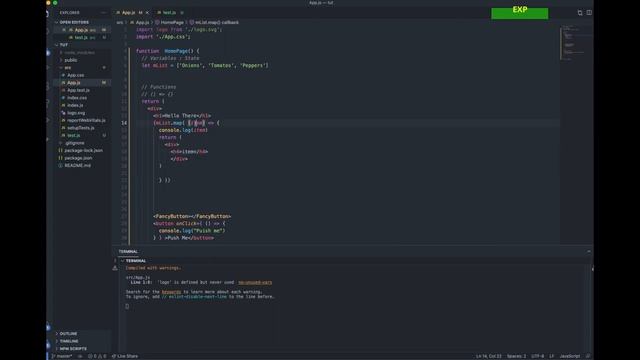Open the no-unused-vars link in terminal
The height and width of the screenshot is (360, 640).
255,282
